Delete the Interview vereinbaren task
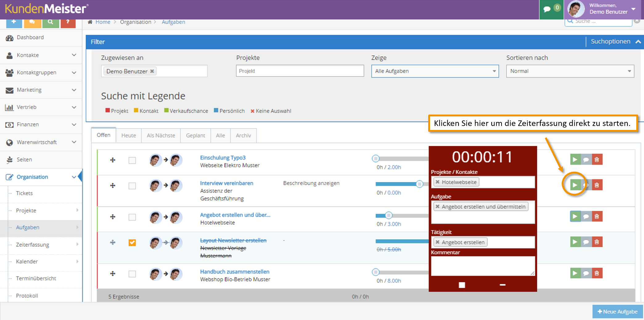The image size is (644, 320). point(597,185)
